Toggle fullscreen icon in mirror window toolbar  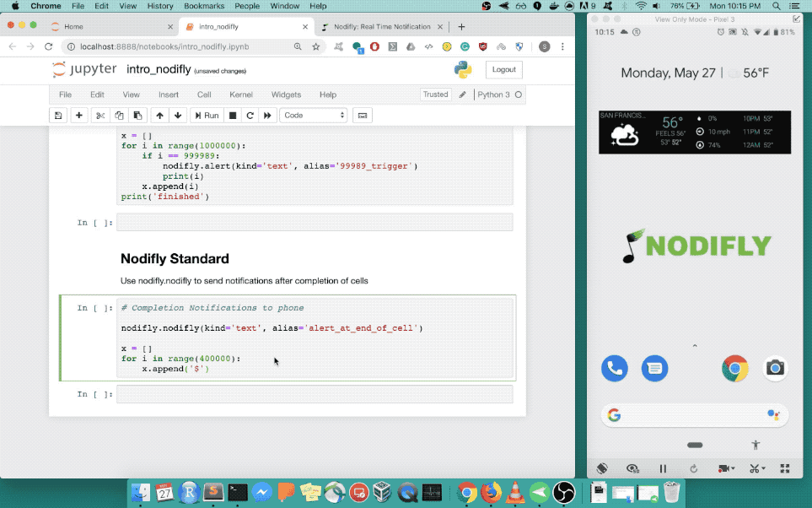click(785, 468)
